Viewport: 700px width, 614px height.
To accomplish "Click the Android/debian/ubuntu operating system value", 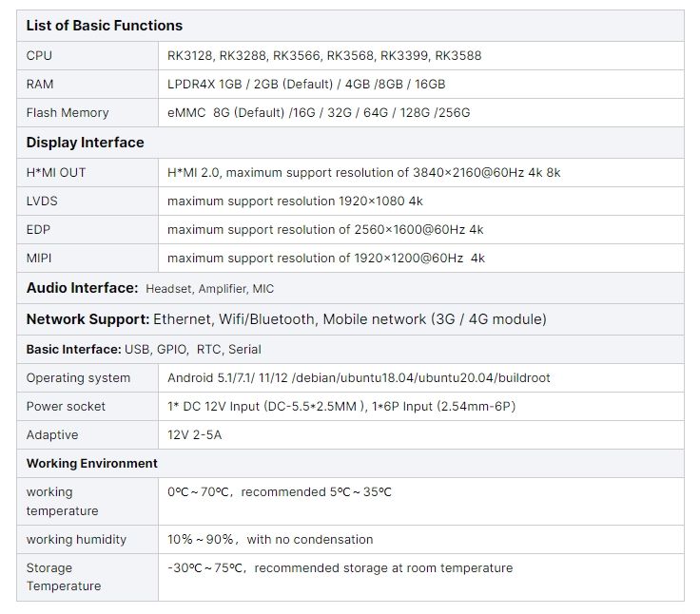I will (359, 377).
